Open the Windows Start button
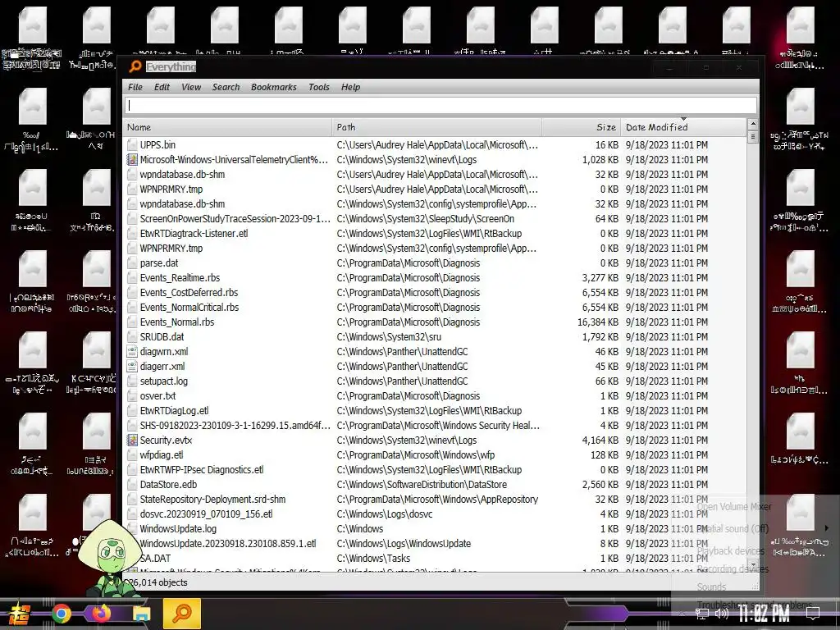The image size is (840, 630). [x=20, y=614]
